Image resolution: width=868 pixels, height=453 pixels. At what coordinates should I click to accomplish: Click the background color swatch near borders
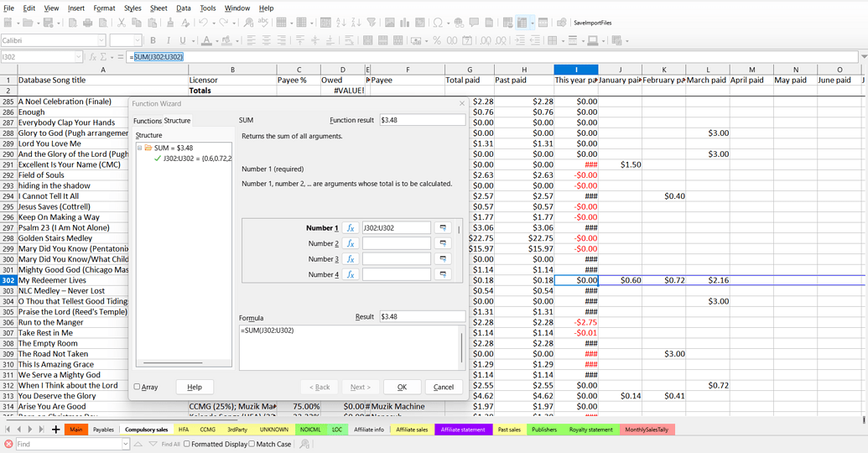click(x=592, y=40)
